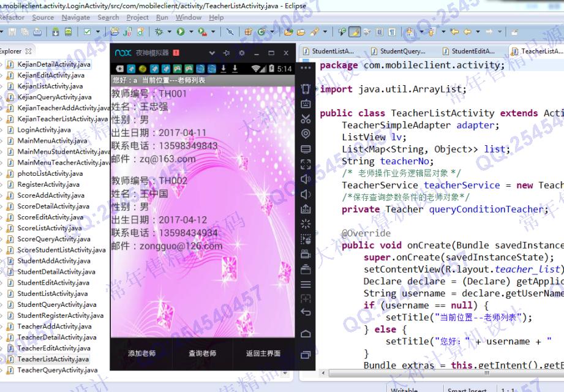Click the Nox volume down speaker icon

pyautogui.click(x=306, y=194)
